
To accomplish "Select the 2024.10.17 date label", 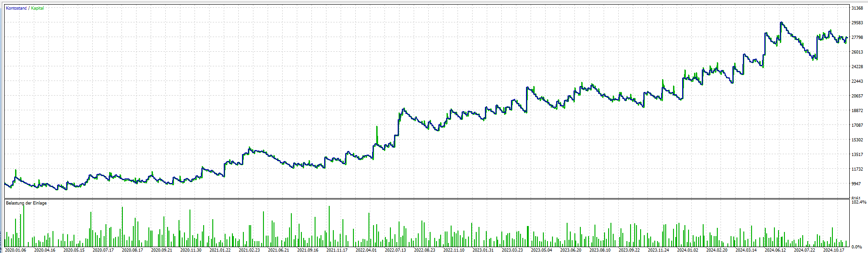I will (834, 250).
